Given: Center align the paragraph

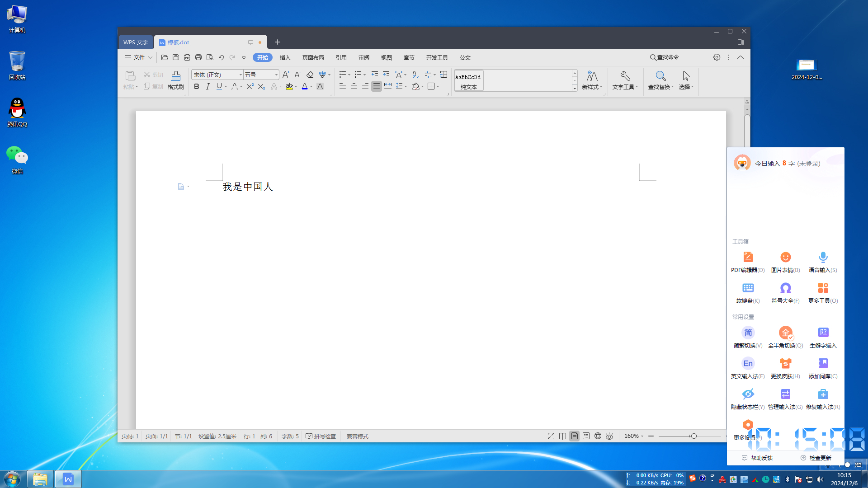Looking at the screenshot, I should click(x=354, y=86).
